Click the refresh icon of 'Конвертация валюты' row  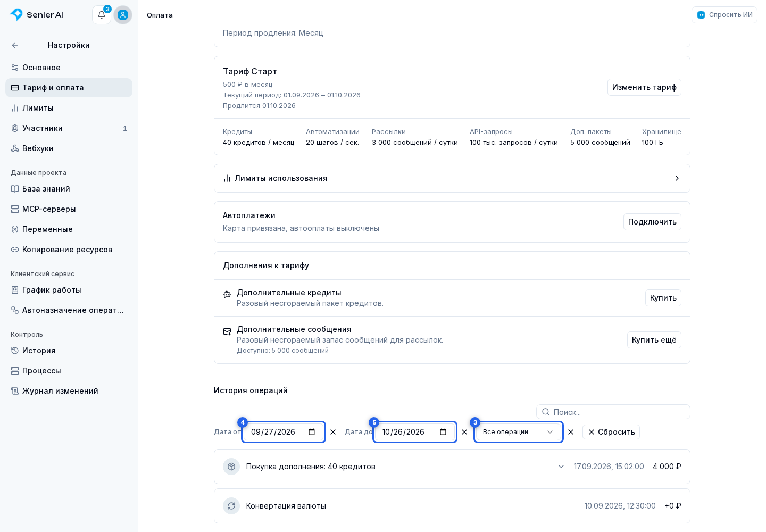pyautogui.click(x=231, y=506)
